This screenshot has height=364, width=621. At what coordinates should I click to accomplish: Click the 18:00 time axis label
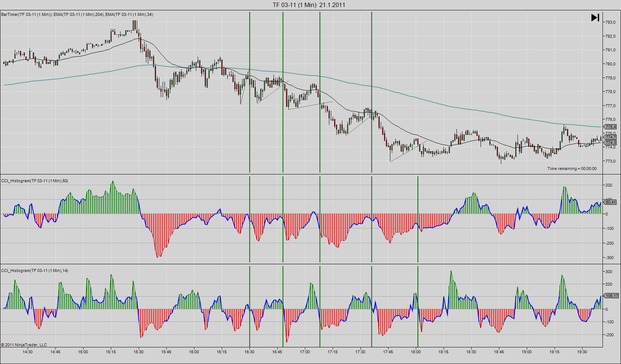point(416,352)
